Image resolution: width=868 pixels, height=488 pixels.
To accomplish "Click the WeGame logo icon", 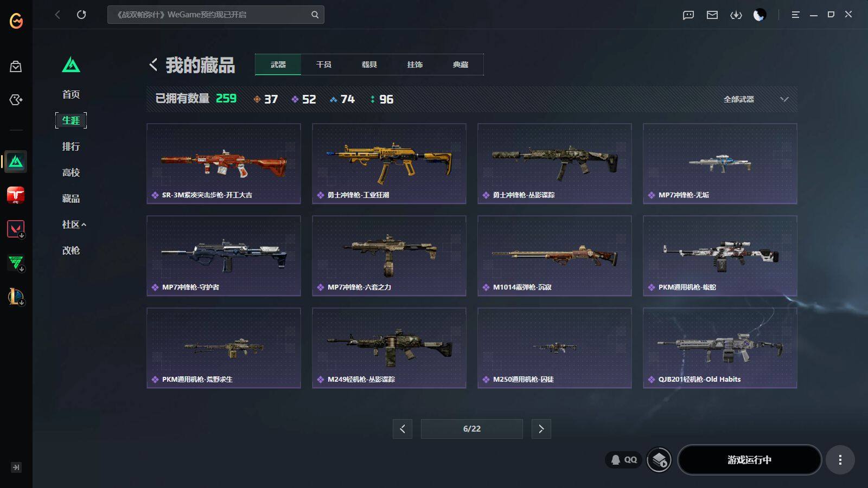I will coord(16,21).
